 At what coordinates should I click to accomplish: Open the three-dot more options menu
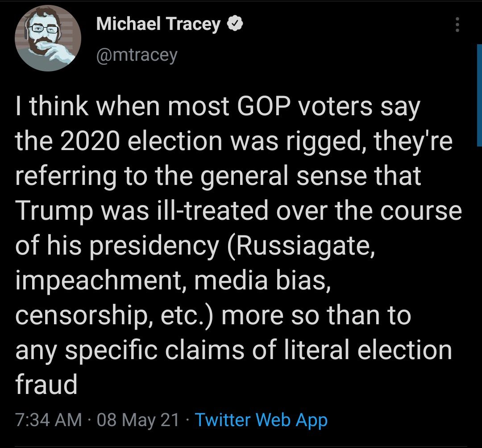[x=457, y=25]
